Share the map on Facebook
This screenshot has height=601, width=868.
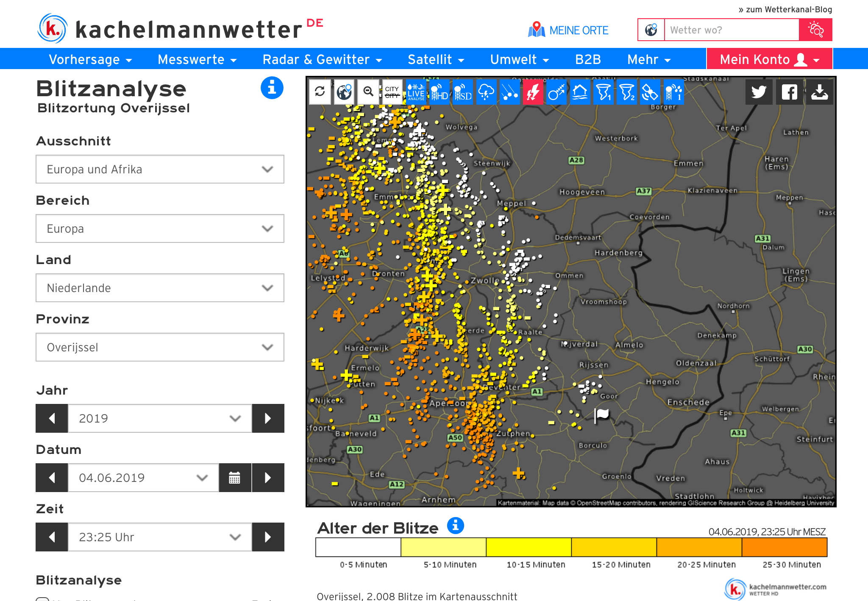pos(789,92)
